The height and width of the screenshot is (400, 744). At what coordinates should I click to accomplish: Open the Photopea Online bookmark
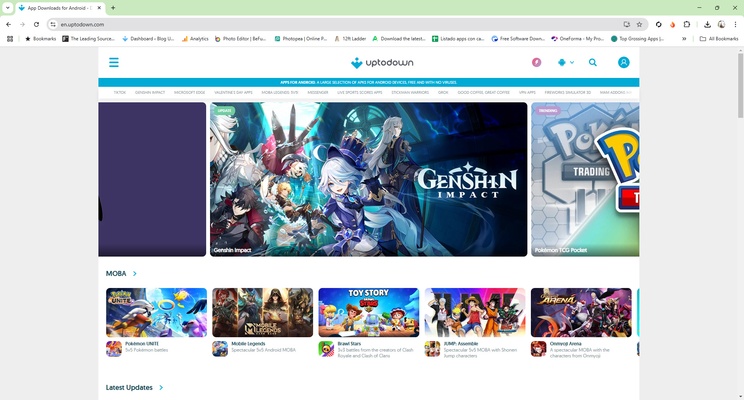[301, 39]
